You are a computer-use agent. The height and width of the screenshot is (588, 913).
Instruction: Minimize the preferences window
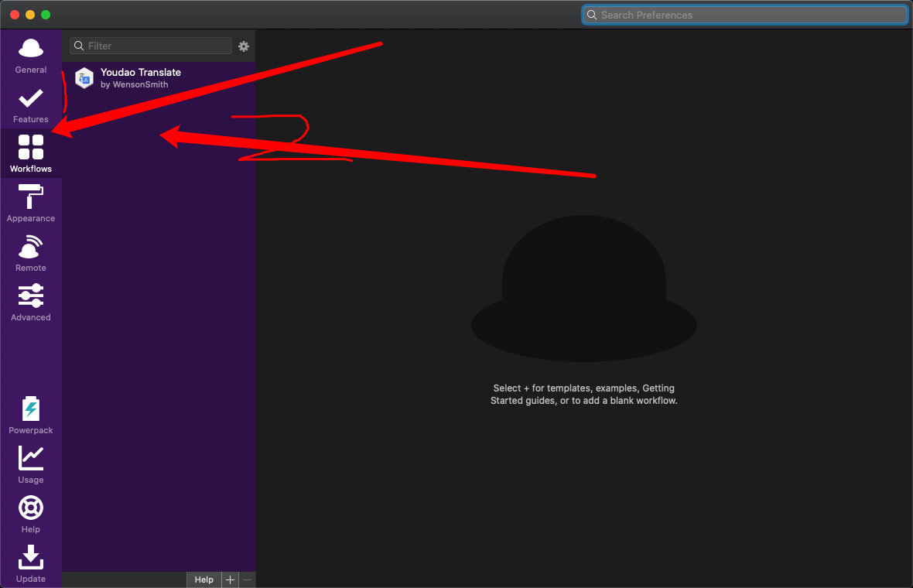30,15
